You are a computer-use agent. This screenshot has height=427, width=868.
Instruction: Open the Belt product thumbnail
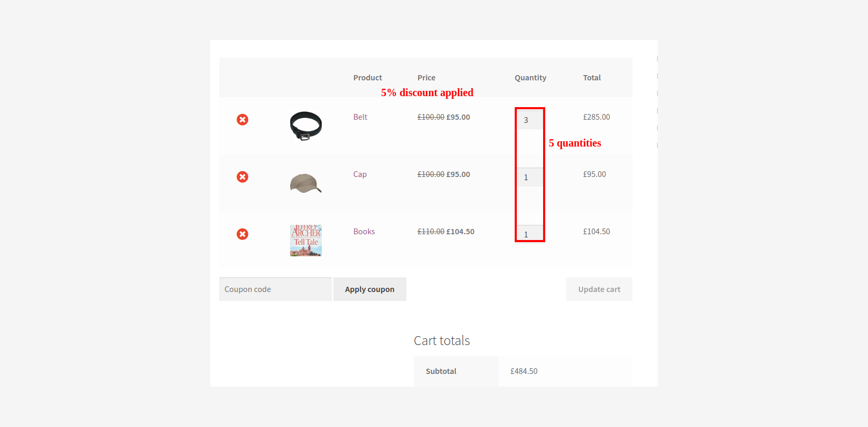(306, 126)
